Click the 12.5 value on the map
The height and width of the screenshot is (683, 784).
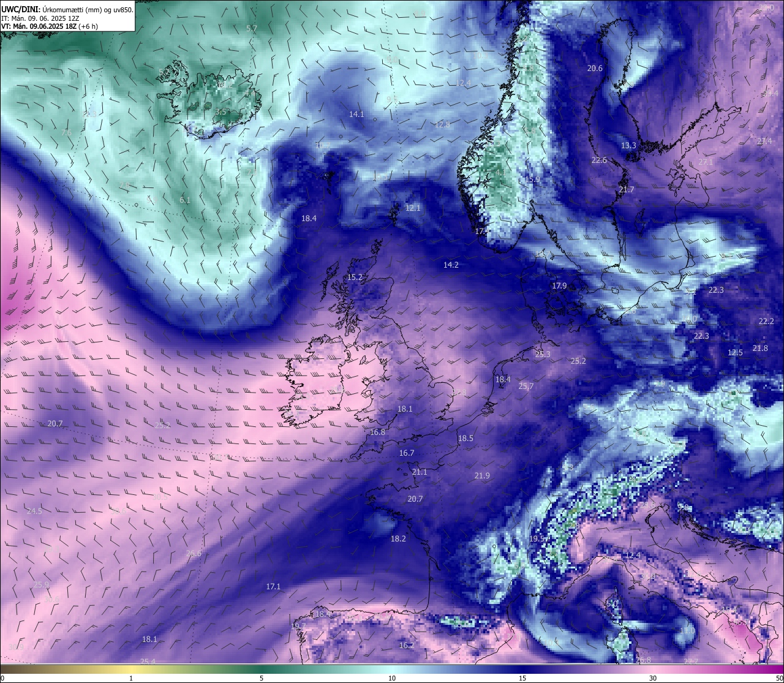(x=735, y=352)
